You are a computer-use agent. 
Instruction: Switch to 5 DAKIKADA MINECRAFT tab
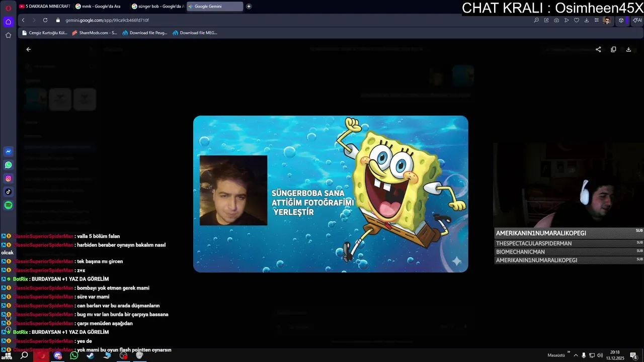coord(44,7)
